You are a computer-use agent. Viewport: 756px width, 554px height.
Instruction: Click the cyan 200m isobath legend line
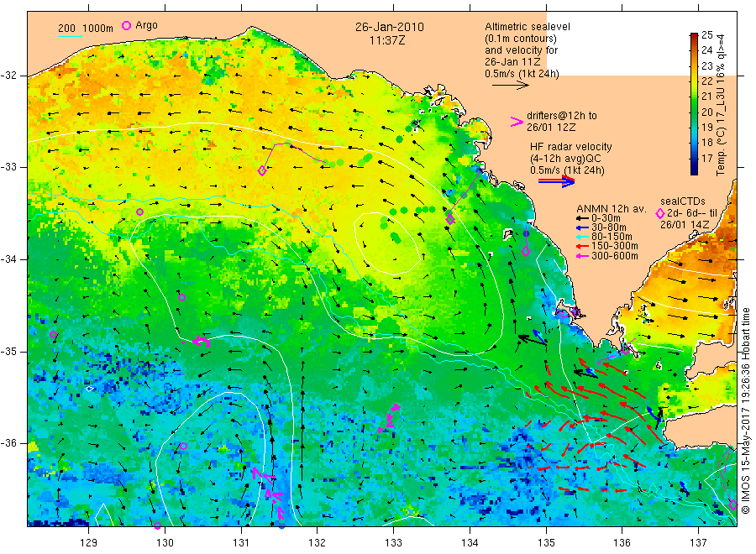coord(70,36)
